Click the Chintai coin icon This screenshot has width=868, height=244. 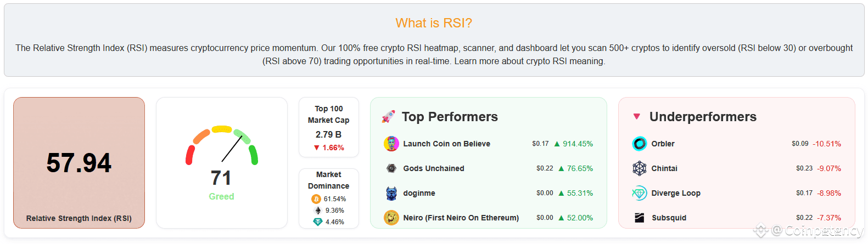[x=639, y=168]
